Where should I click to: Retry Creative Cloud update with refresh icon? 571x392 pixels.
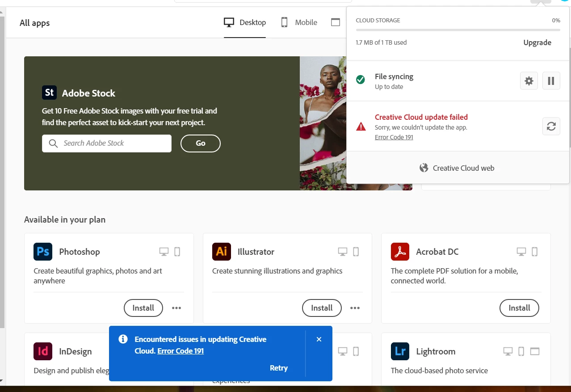click(x=551, y=126)
